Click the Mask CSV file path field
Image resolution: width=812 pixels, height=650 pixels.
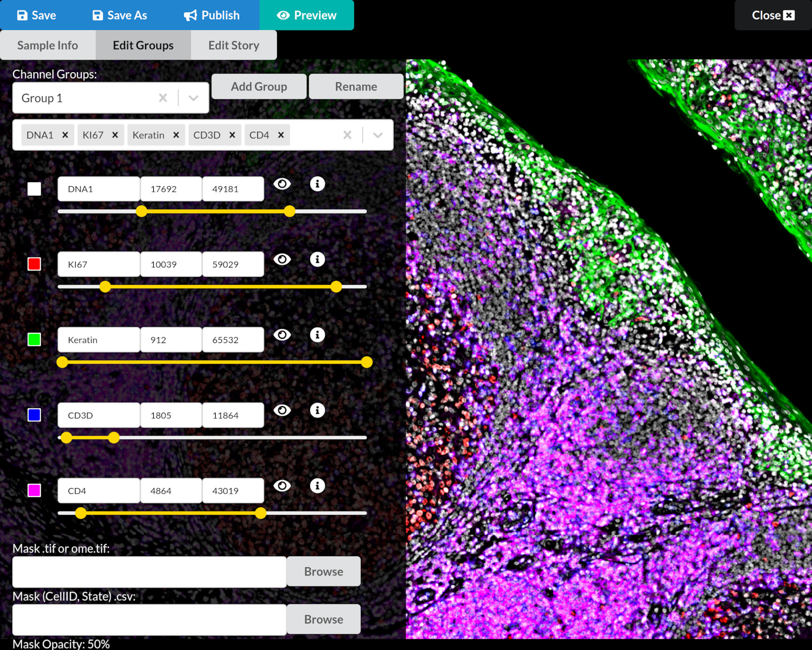coord(149,620)
